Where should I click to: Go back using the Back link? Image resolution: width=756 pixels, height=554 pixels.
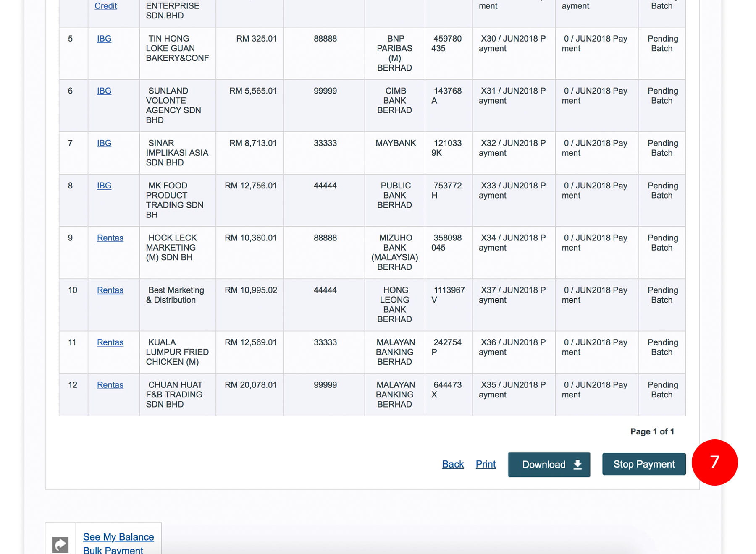[453, 464]
